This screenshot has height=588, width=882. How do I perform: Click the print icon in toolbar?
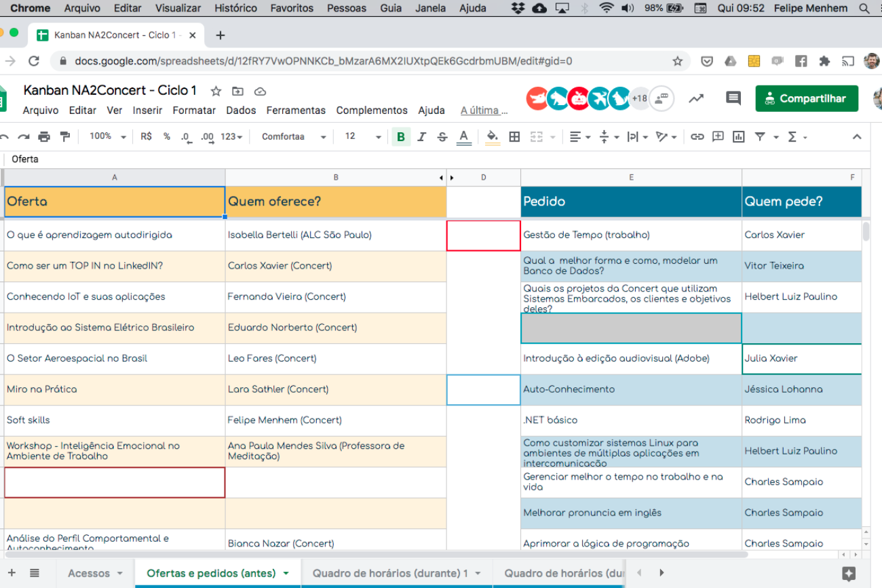point(44,137)
